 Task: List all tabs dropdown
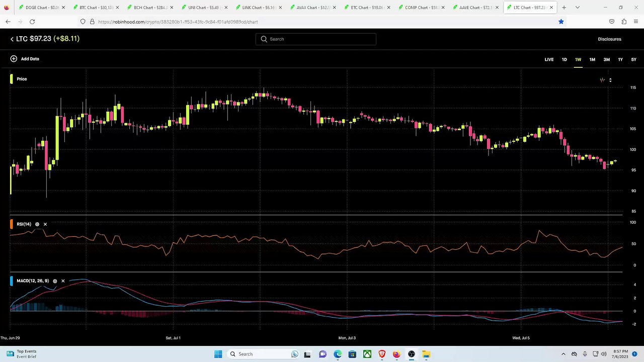578,8
